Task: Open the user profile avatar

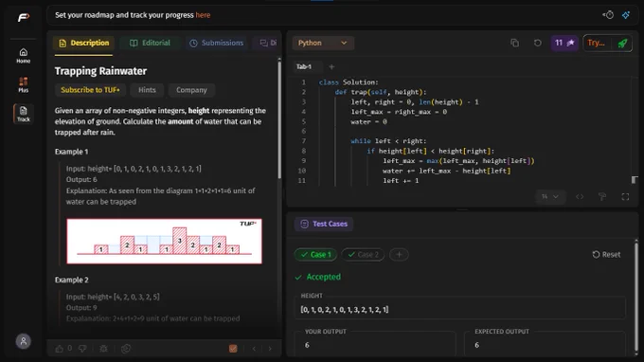Action: tap(24, 341)
